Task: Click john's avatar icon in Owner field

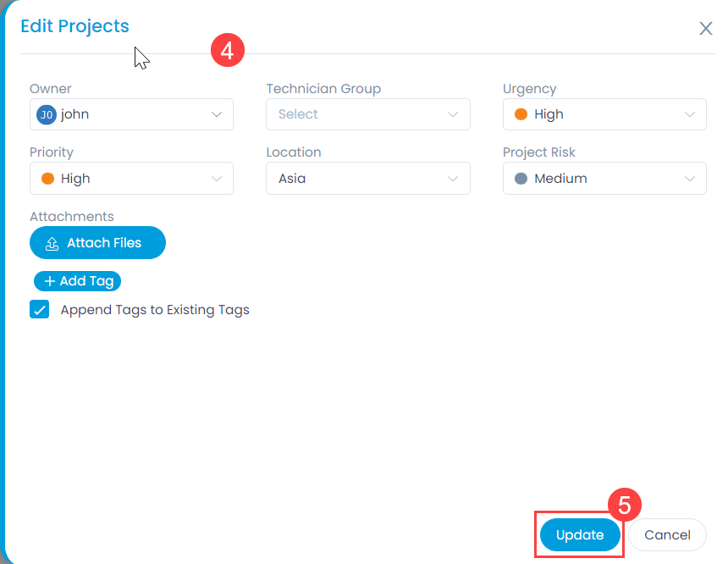Action: click(x=47, y=114)
